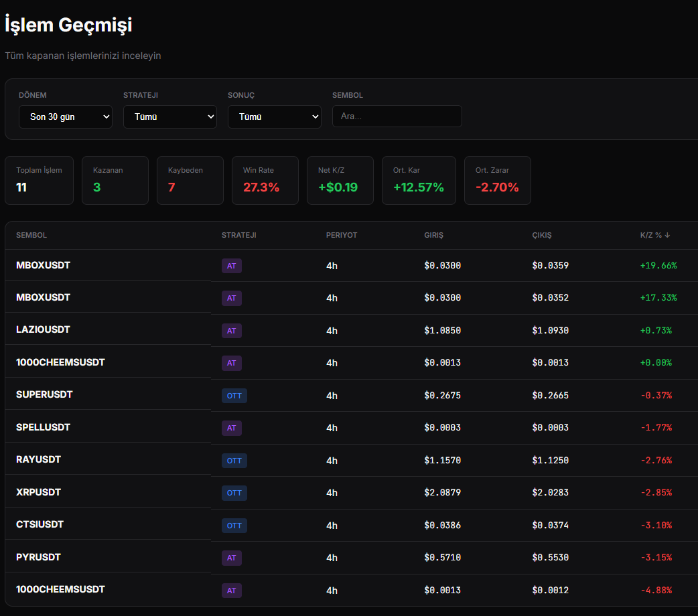Click the Giriş column header
Viewport: 698px width, 616px height.
[433, 235]
